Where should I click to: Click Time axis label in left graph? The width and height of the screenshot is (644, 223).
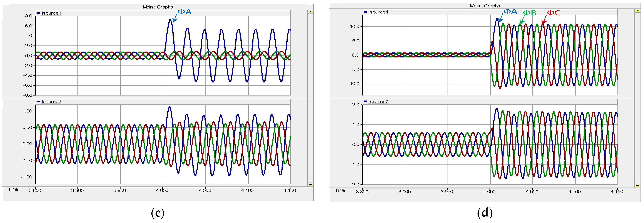[13, 189]
